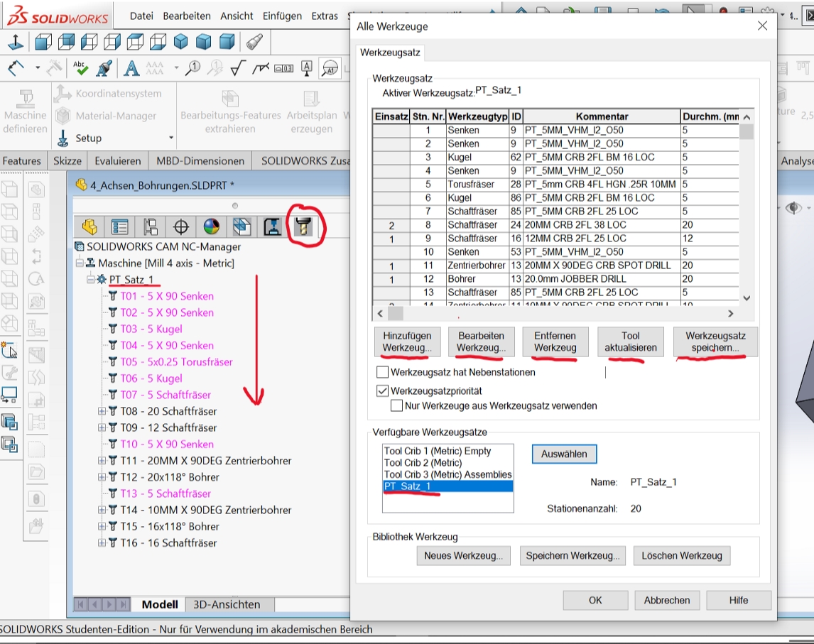Expand the T08 - 20 Schaftfräser node
Image resolution: width=814 pixels, height=644 pixels.
tap(102, 411)
